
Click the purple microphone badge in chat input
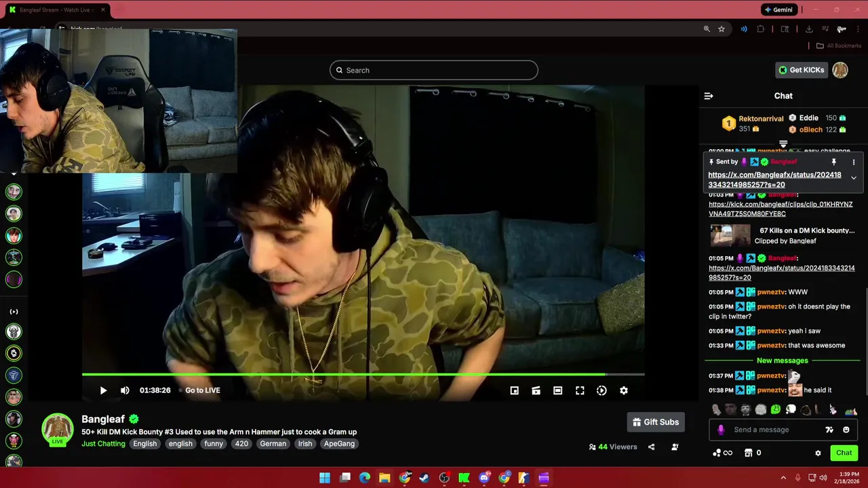point(721,430)
